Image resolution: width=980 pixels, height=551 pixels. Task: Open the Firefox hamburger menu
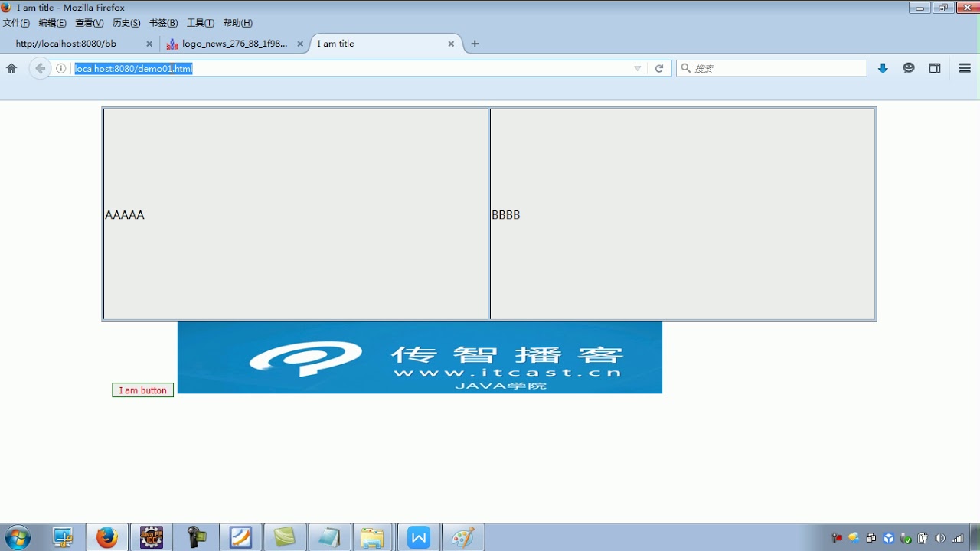pyautogui.click(x=965, y=68)
